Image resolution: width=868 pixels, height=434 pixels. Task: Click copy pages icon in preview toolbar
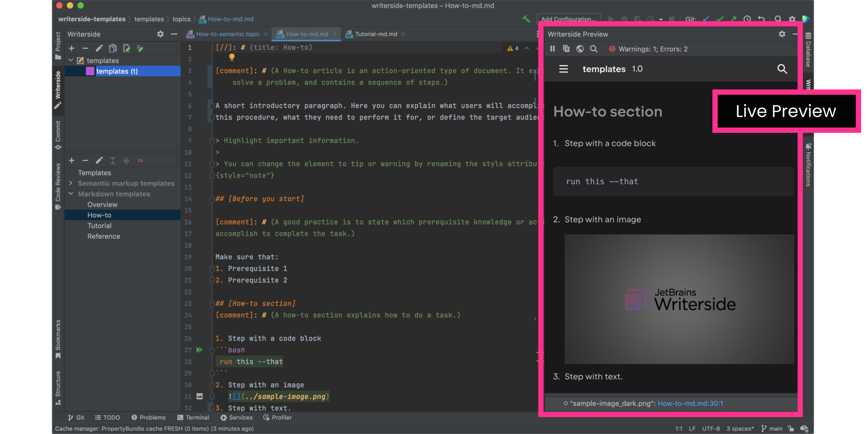[566, 49]
